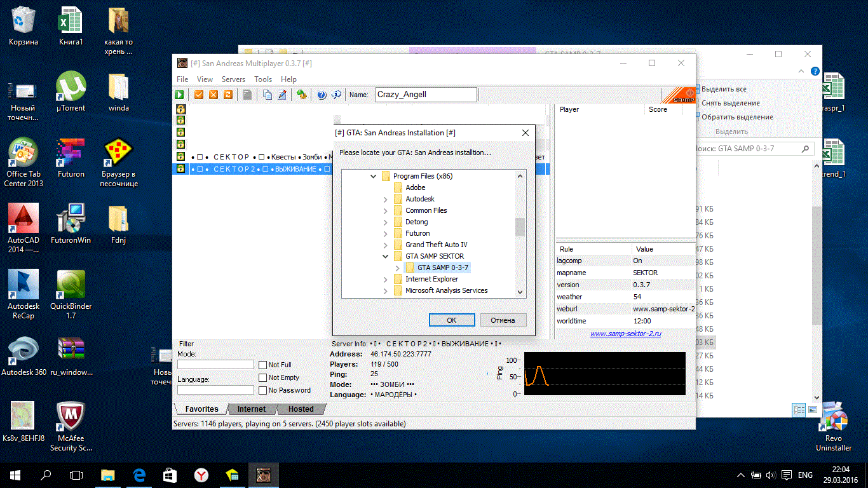Expand the Futuron folder node
868x488 pixels.
386,233
